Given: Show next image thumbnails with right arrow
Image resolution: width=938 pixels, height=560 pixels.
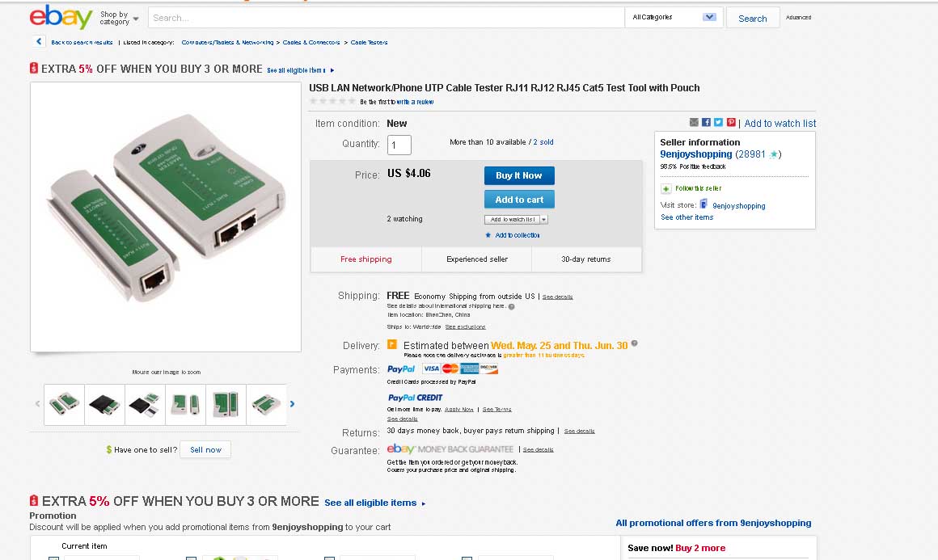Looking at the screenshot, I should (x=292, y=404).
